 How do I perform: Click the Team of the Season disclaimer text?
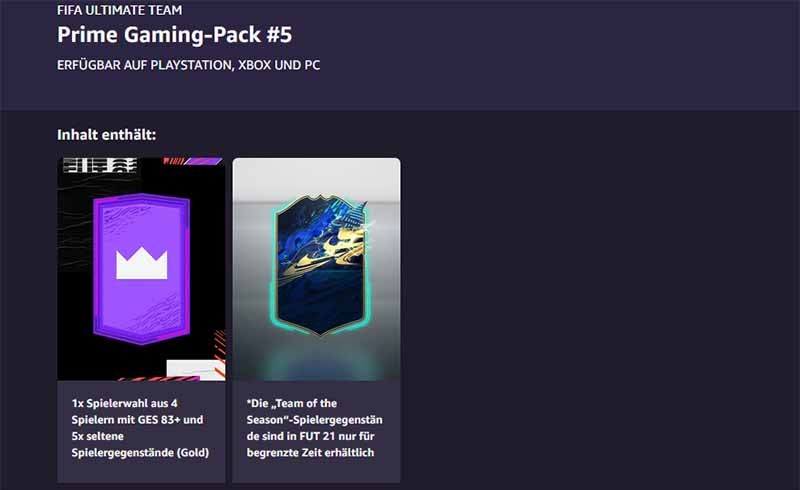coord(314,428)
